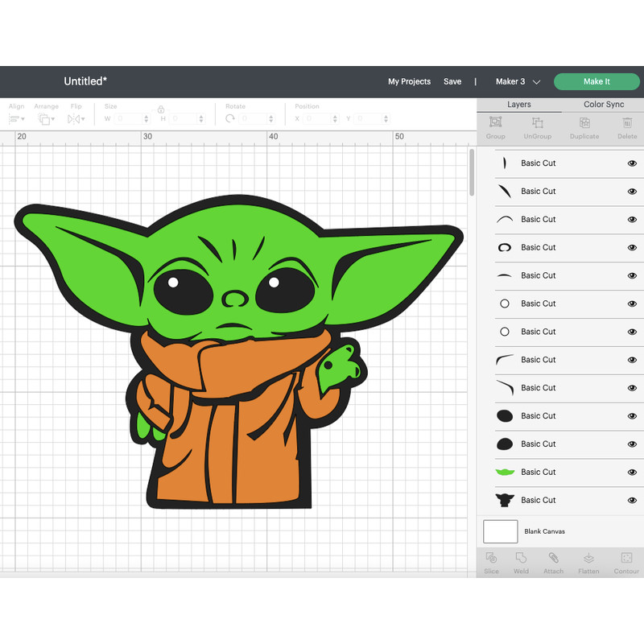Click the Width size input field

click(x=126, y=117)
